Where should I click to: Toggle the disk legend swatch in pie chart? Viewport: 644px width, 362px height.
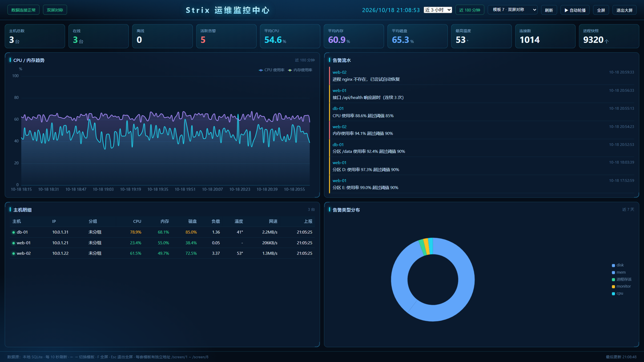(x=613, y=265)
